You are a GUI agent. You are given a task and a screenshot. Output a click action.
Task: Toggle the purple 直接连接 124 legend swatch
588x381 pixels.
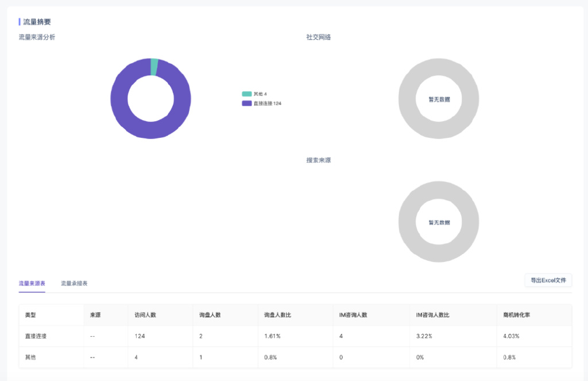tap(247, 103)
